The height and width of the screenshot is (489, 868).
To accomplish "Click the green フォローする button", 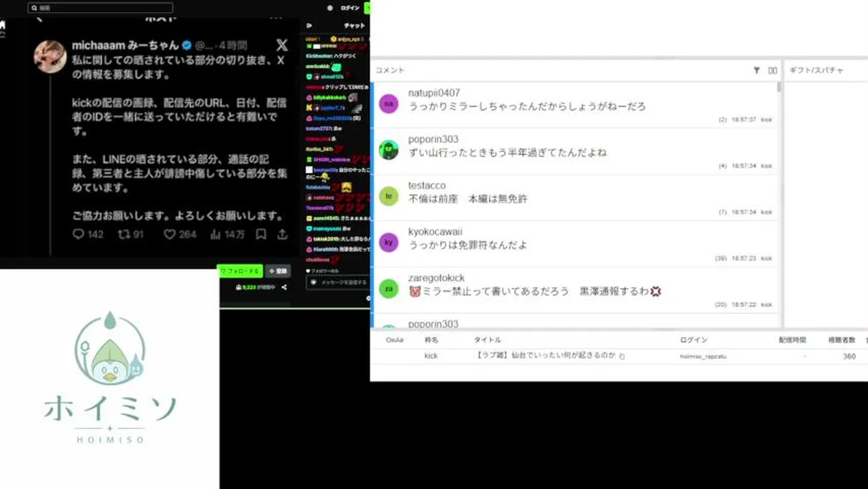I will click(x=240, y=271).
